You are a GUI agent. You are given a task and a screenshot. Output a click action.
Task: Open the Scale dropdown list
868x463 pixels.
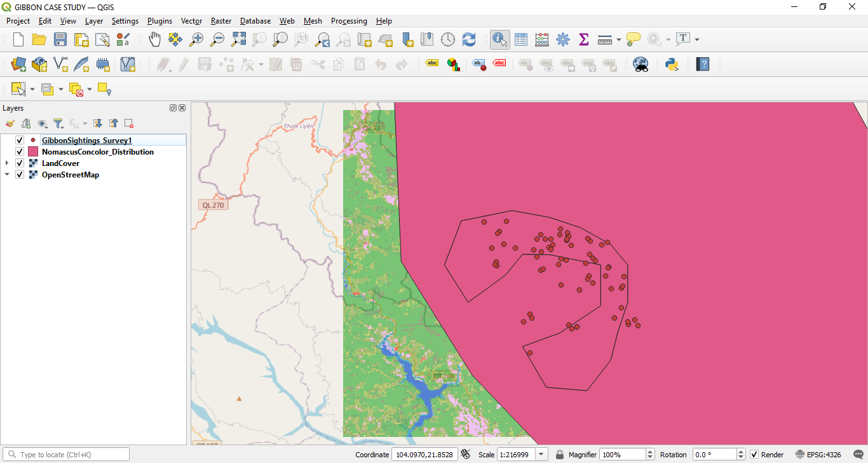pyautogui.click(x=541, y=455)
